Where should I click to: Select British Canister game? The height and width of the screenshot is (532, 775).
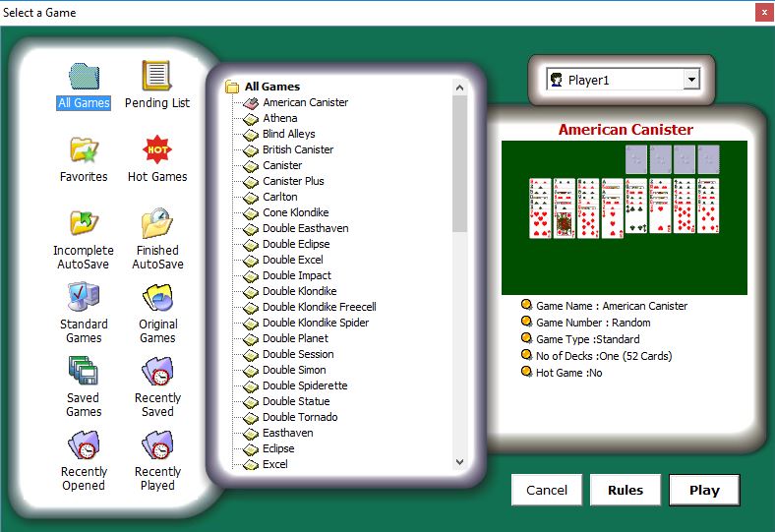298,149
